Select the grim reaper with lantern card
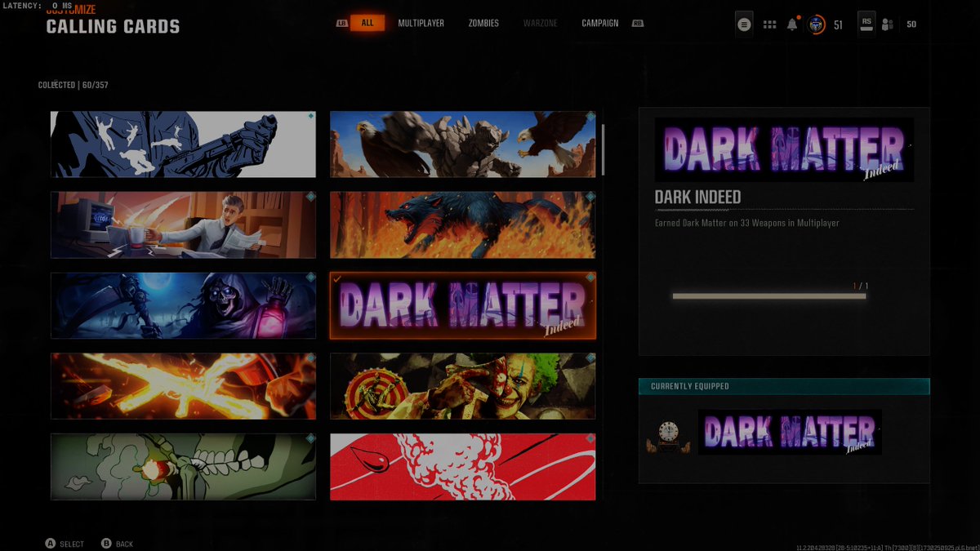The image size is (980, 551). (183, 305)
